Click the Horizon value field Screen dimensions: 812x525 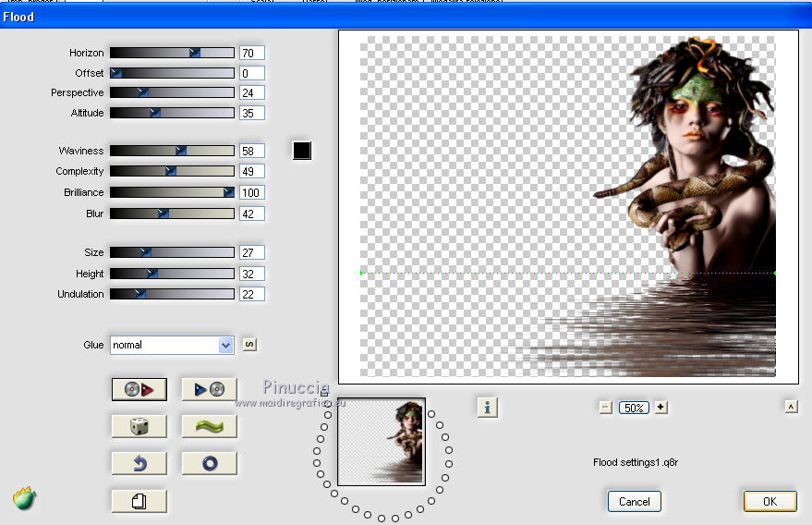pos(252,53)
